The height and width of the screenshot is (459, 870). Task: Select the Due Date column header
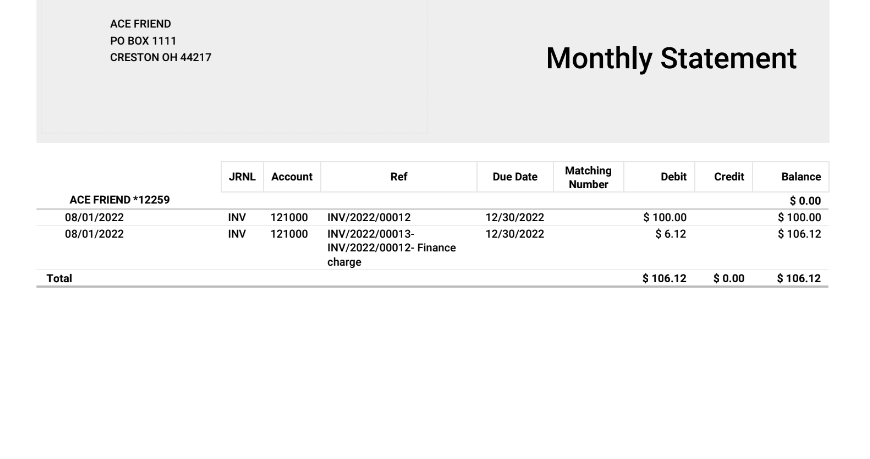514,177
